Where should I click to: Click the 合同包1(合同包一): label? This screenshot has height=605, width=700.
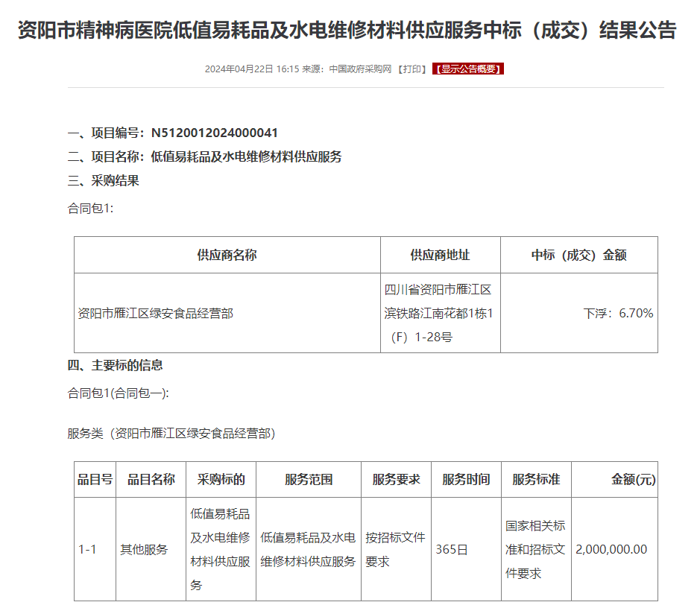[119, 393]
